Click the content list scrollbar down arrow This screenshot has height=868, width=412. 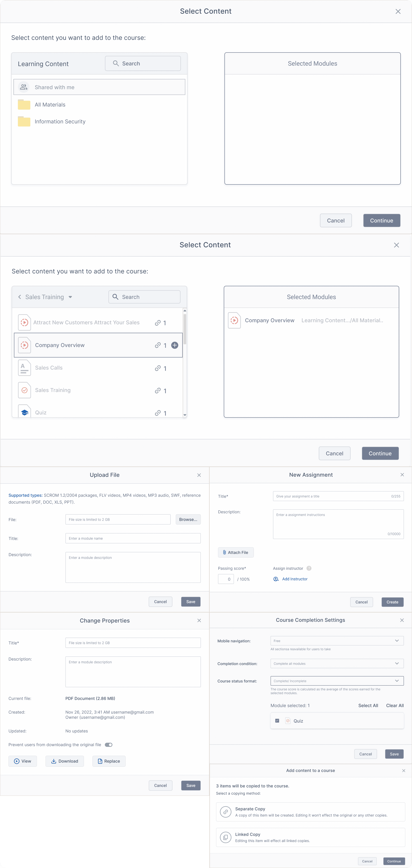(185, 415)
